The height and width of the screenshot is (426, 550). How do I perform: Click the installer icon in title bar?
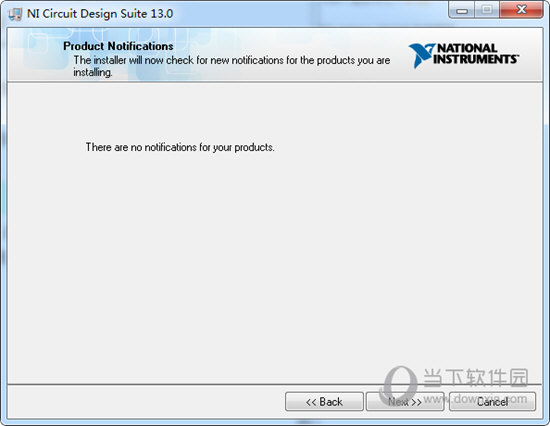click(x=15, y=14)
